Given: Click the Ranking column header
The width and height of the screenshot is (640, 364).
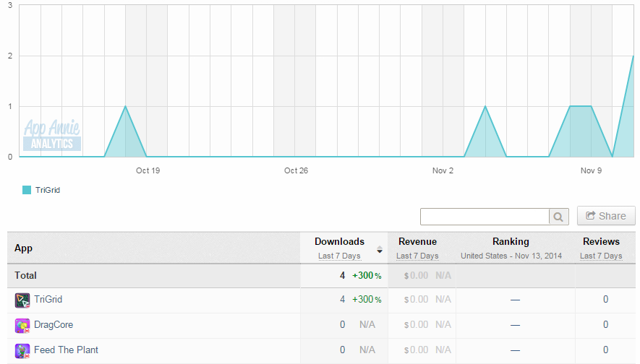Looking at the screenshot, I should [511, 241].
